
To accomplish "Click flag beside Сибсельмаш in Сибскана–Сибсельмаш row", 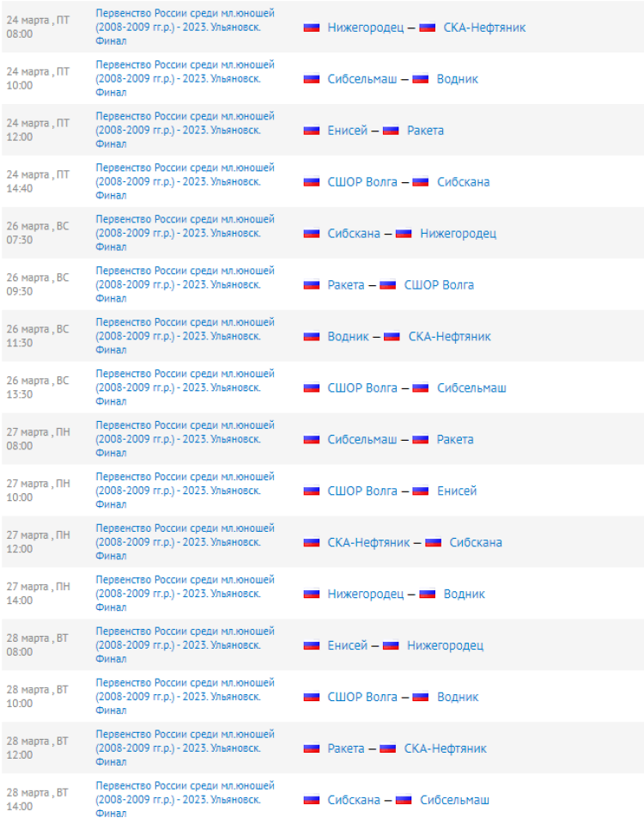I will [404, 801].
